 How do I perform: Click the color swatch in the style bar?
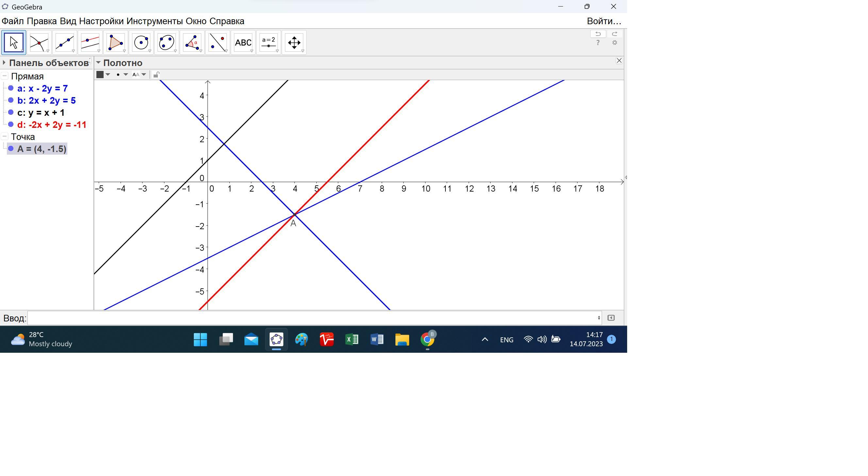click(x=100, y=75)
